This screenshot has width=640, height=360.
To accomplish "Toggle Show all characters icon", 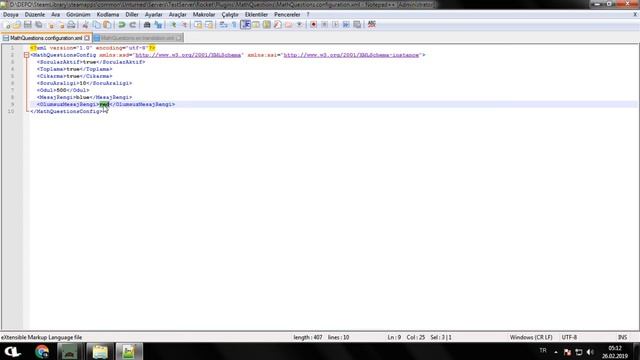I will [234, 25].
